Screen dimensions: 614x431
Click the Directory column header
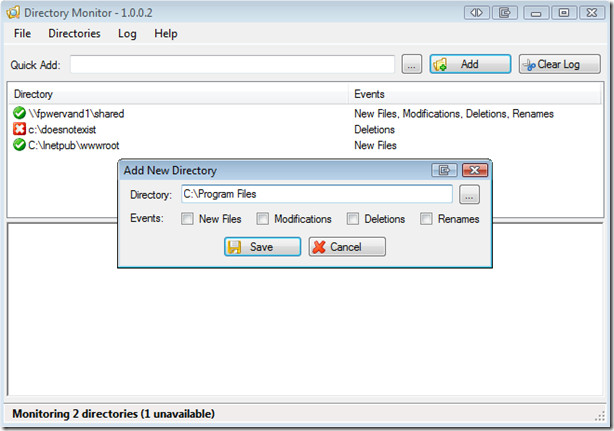pyautogui.click(x=178, y=94)
